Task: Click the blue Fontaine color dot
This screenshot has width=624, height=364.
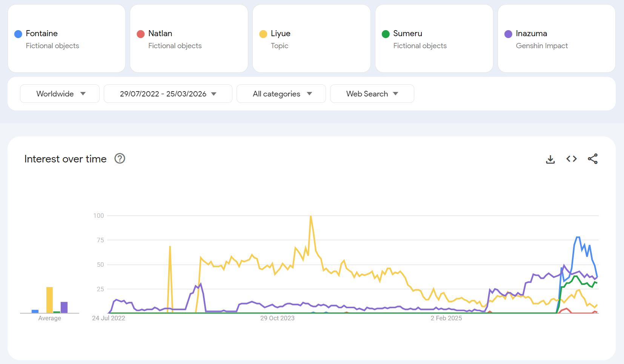Action: pyautogui.click(x=18, y=34)
